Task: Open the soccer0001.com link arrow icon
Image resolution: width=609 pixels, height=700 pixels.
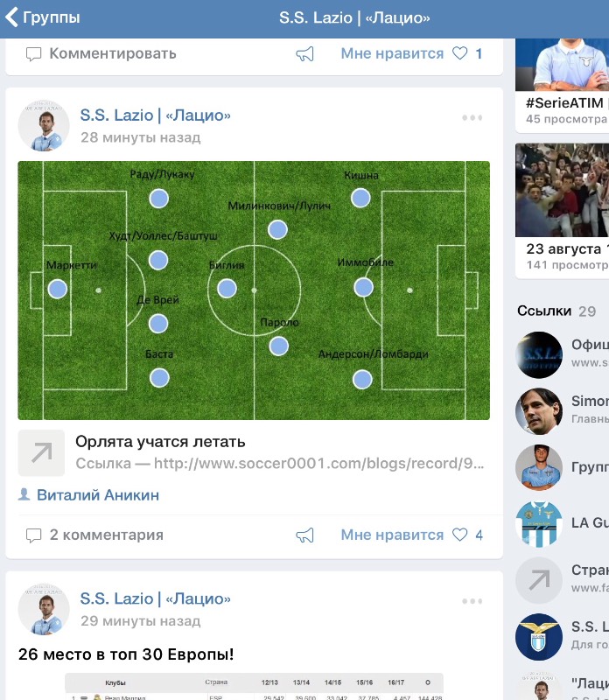Action: pos(41,452)
